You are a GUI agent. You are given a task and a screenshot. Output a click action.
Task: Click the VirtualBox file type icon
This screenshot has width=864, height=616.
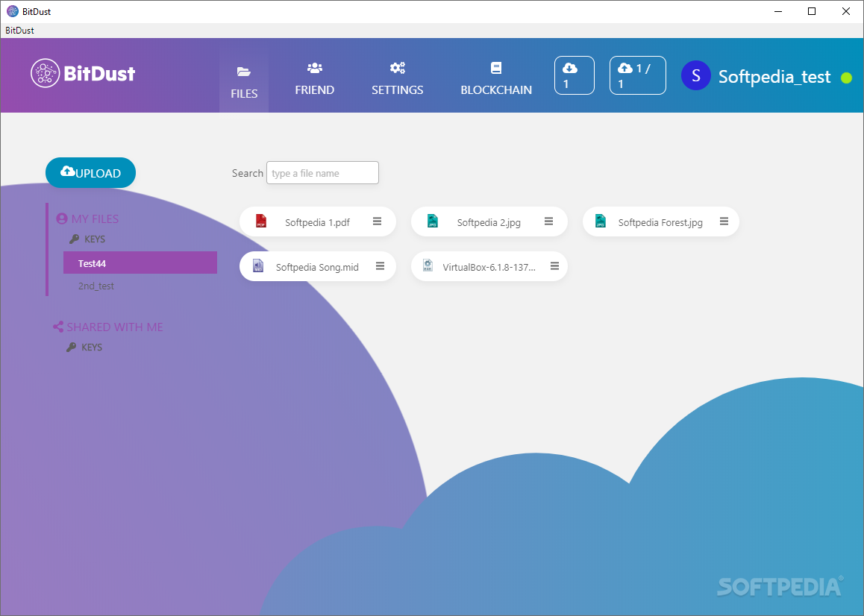[428, 265]
